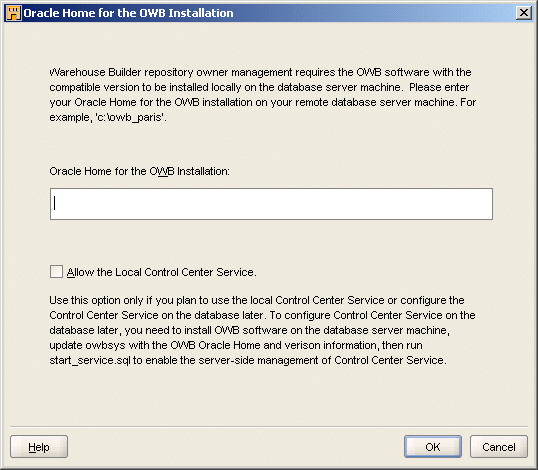
Task: Click the 'database later, you need to install' line
Action: point(249,330)
